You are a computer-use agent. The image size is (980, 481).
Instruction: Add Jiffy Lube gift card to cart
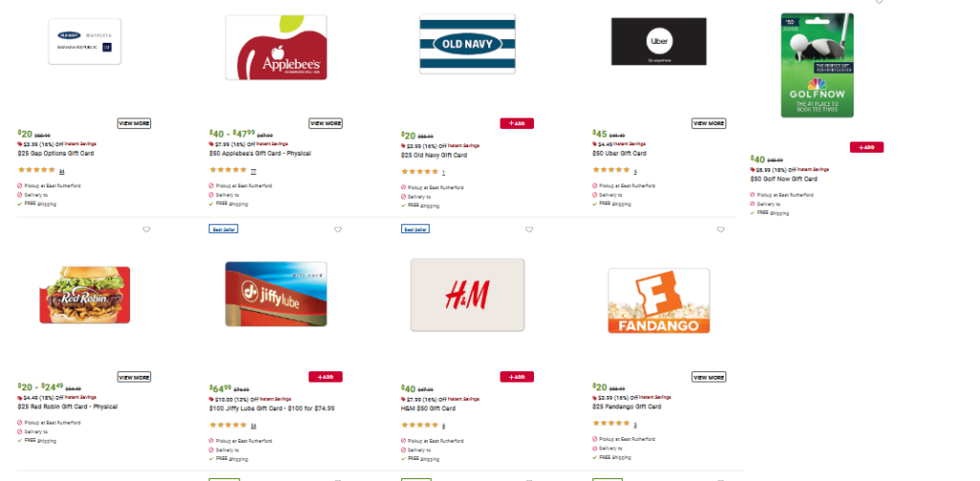click(x=325, y=377)
